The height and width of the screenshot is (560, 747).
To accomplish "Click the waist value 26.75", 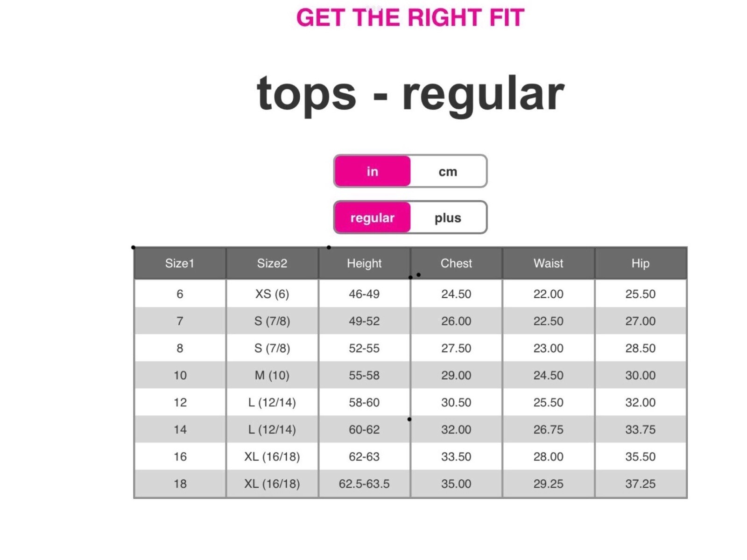I will [x=548, y=429].
